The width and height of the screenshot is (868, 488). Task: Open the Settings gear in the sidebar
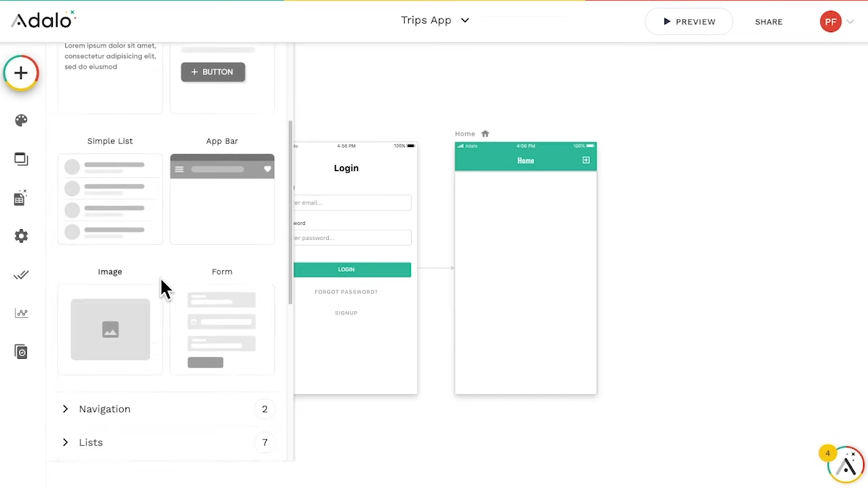tap(21, 235)
